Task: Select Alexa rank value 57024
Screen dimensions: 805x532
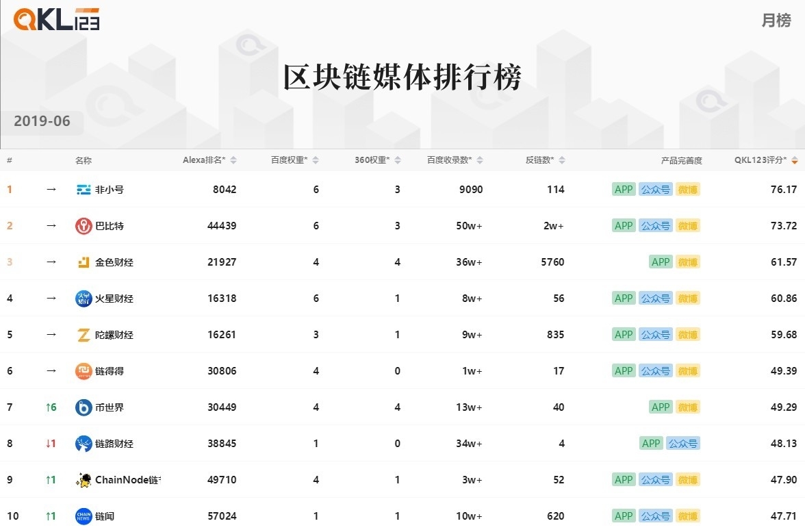Action: 222,516
